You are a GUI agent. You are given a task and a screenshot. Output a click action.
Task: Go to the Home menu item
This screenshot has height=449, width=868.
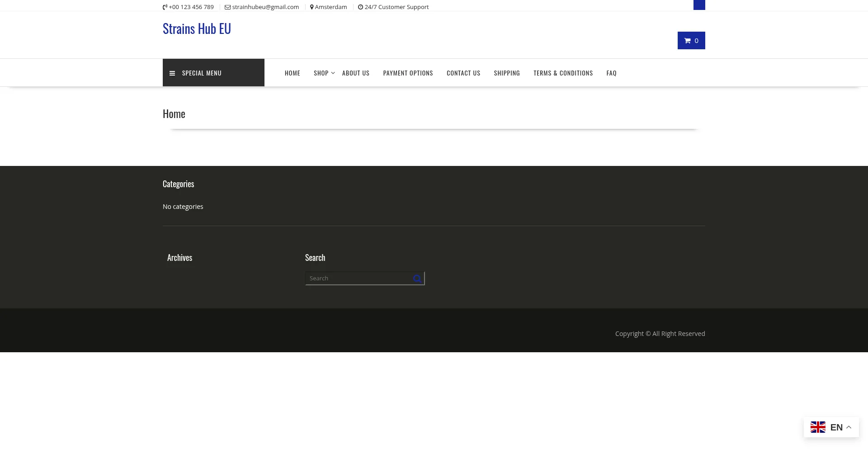pyautogui.click(x=292, y=73)
